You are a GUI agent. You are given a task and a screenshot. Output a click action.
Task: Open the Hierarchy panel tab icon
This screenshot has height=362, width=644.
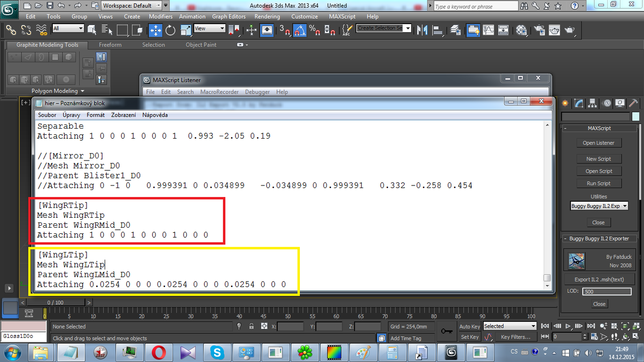tap(593, 103)
